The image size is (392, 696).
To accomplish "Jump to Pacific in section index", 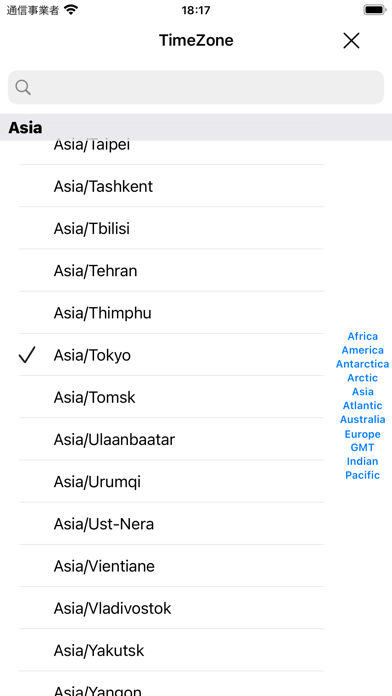I will pyautogui.click(x=363, y=475).
